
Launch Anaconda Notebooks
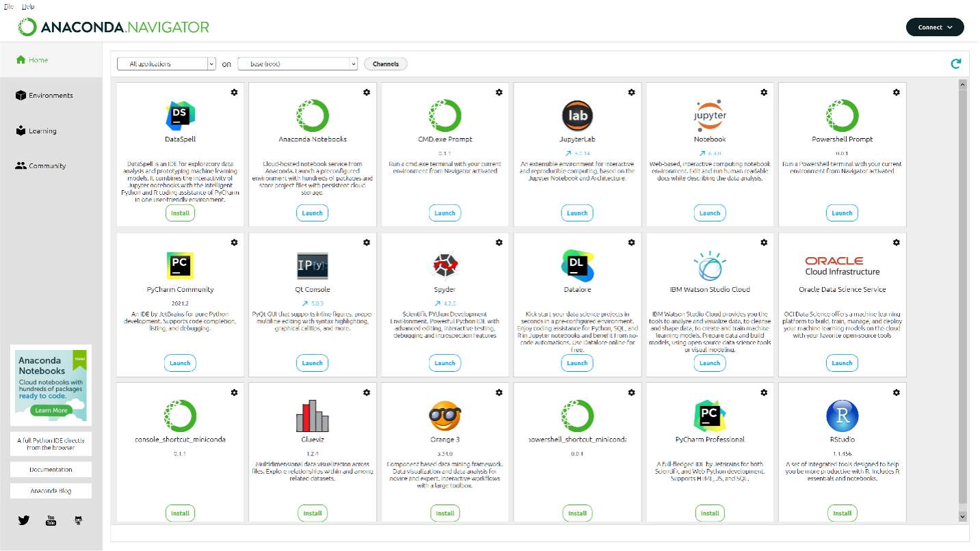313,213
